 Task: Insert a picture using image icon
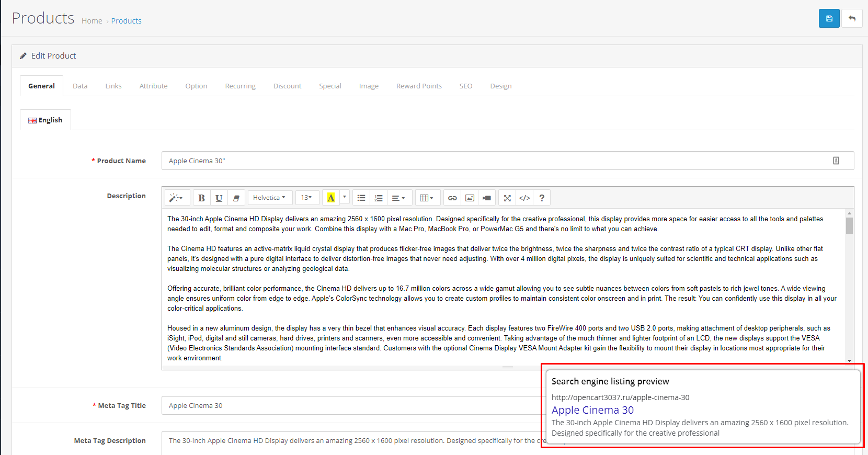(x=470, y=198)
